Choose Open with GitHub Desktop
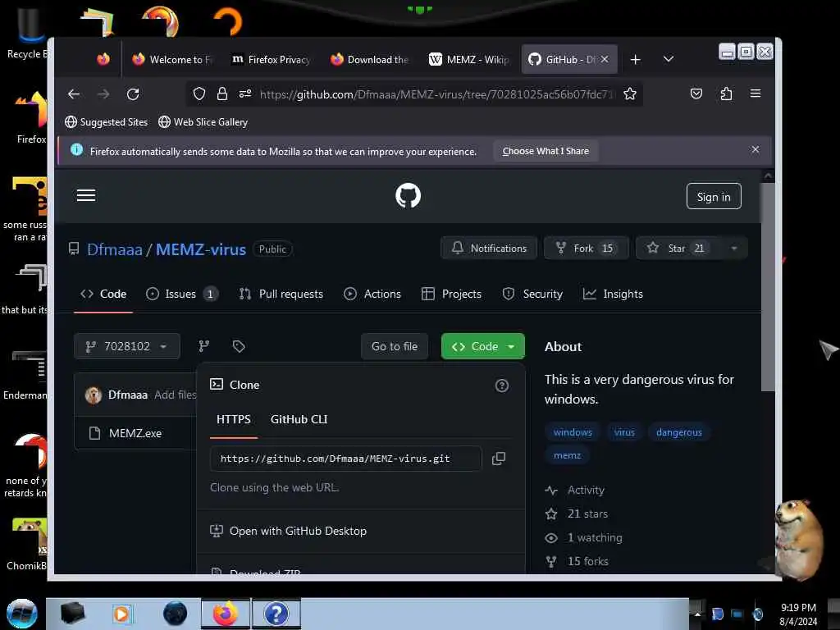 [x=298, y=531]
